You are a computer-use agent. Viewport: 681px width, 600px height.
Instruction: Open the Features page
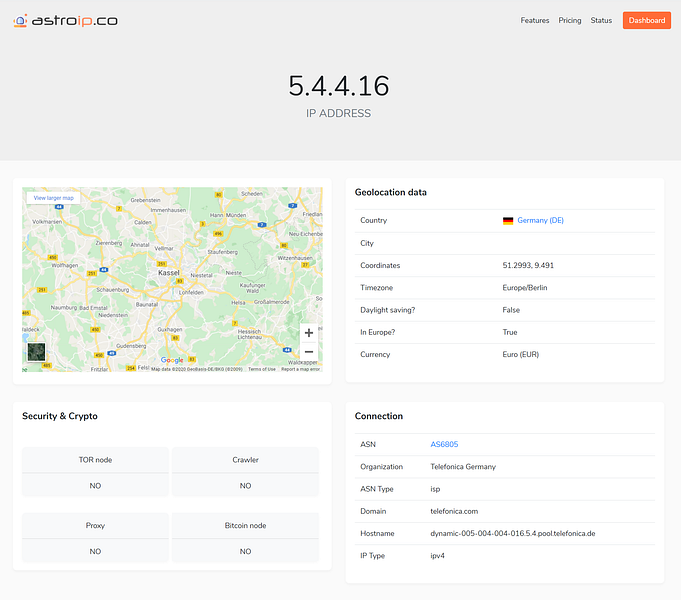(535, 20)
